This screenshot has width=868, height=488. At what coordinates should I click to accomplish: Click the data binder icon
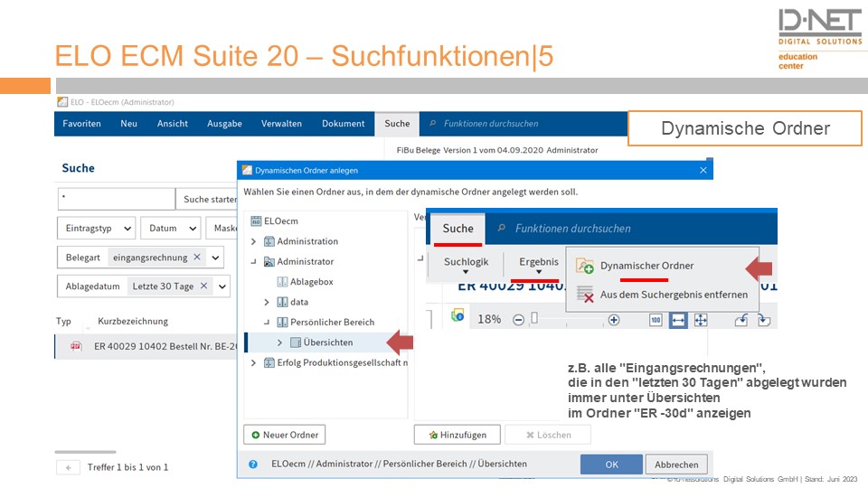click(x=282, y=302)
